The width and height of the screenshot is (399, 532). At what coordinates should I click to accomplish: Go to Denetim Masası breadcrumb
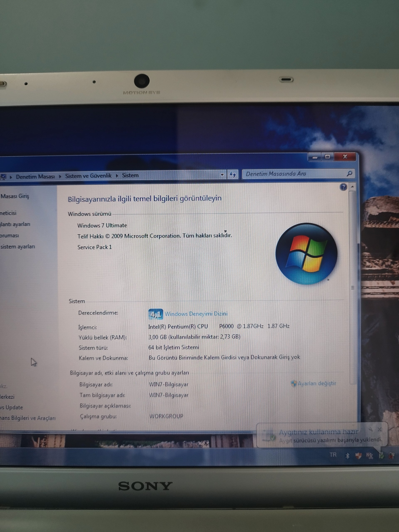pyautogui.click(x=35, y=176)
